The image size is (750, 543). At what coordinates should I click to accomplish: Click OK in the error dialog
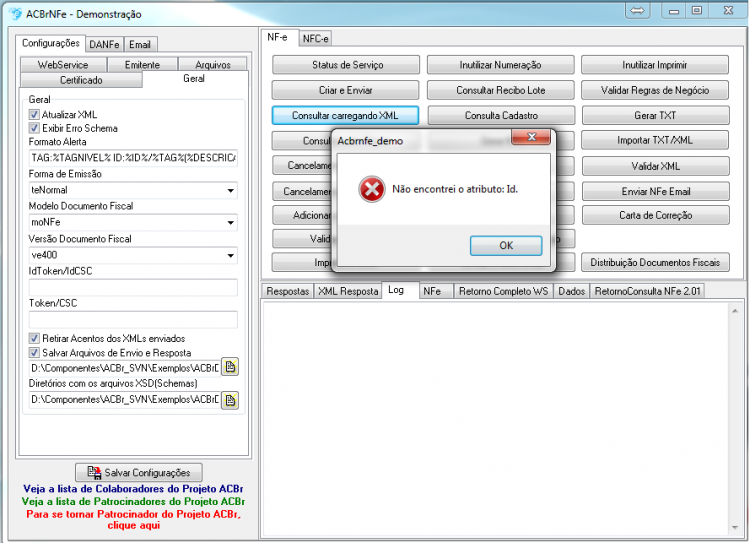pos(506,245)
